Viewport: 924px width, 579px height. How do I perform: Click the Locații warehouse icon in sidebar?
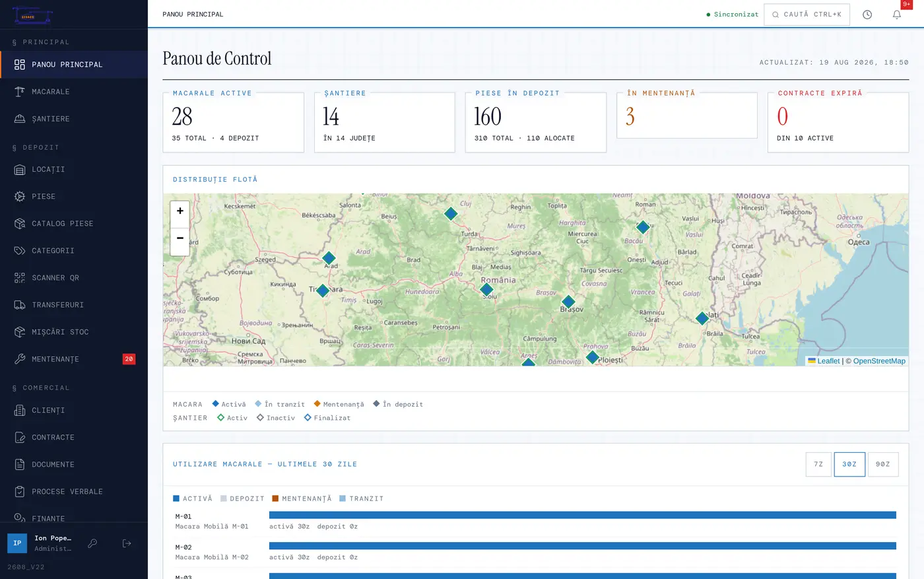20,170
